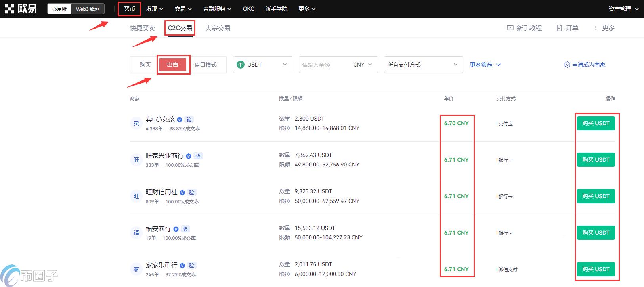The height and width of the screenshot is (287, 644).
Task: Click 购买 USDT for 家家乐币行
Action: [596, 269]
